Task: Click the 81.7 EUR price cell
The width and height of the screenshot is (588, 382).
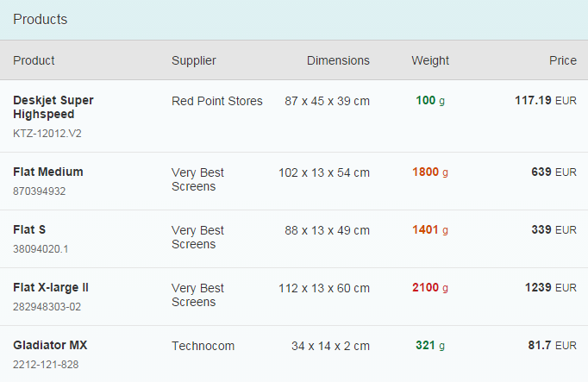Action: 552,345
